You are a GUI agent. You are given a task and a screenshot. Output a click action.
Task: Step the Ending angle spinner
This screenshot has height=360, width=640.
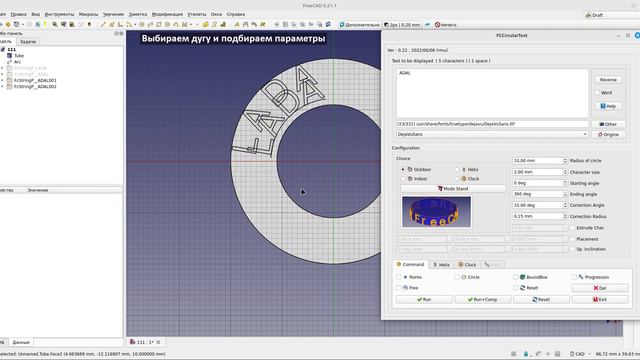[565, 194]
